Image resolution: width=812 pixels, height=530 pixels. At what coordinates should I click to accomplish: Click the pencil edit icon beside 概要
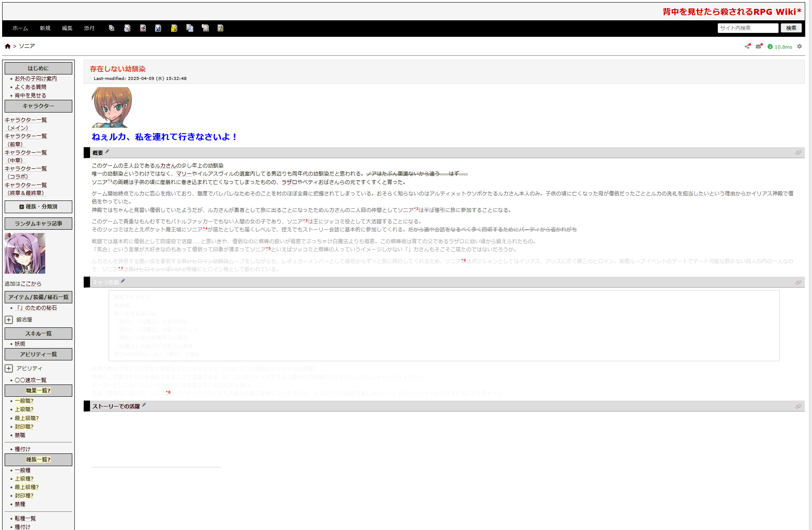tap(107, 151)
